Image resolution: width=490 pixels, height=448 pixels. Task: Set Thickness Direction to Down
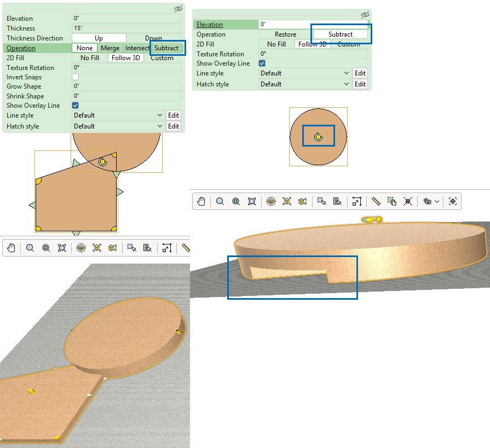click(x=153, y=38)
